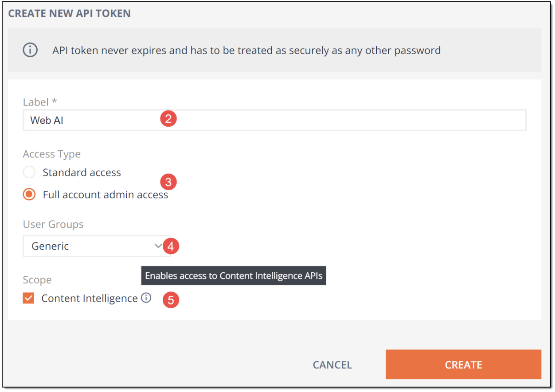Click CANCEL to dismiss the dialog

332,365
